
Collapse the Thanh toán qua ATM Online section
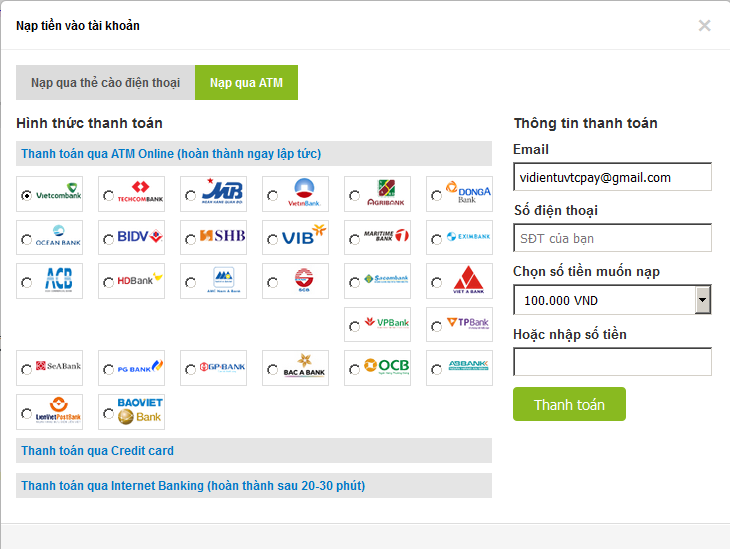point(254,154)
